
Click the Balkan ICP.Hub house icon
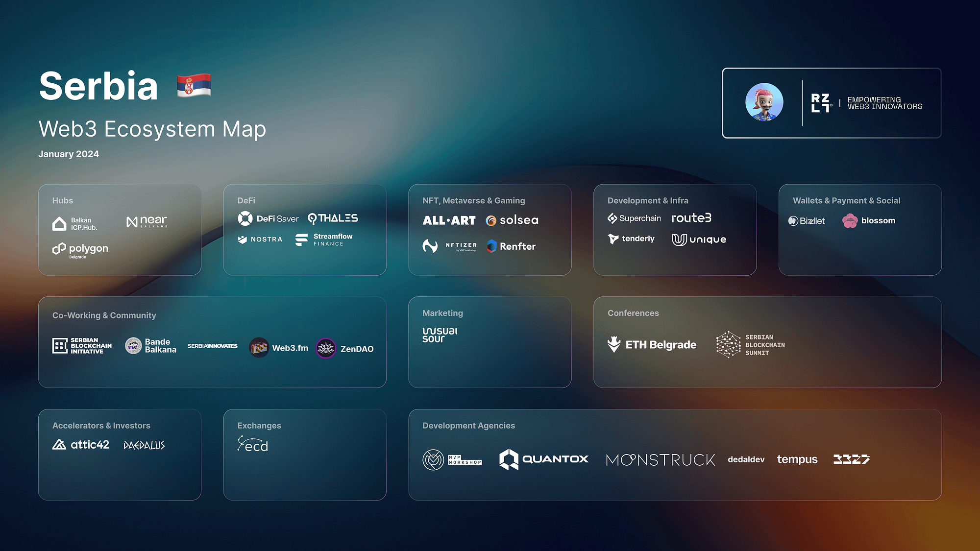tap(59, 224)
